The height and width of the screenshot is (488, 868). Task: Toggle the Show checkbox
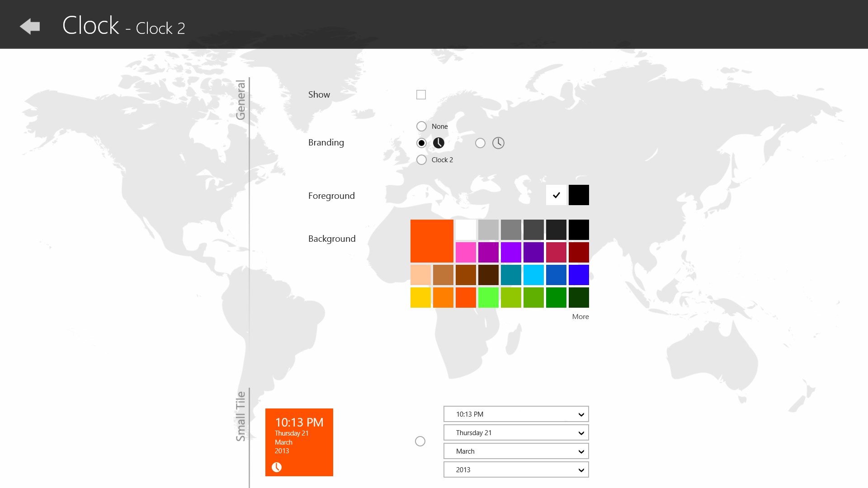pyautogui.click(x=421, y=95)
